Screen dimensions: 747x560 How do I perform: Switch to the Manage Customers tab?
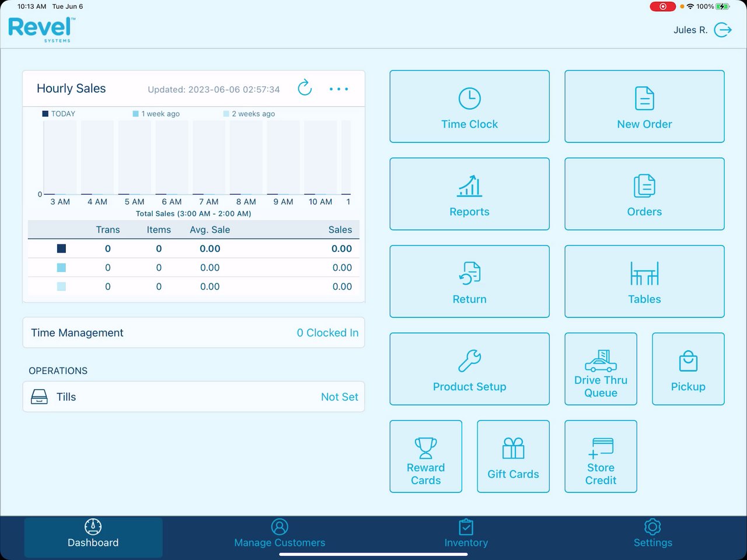pyautogui.click(x=280, y=535)
